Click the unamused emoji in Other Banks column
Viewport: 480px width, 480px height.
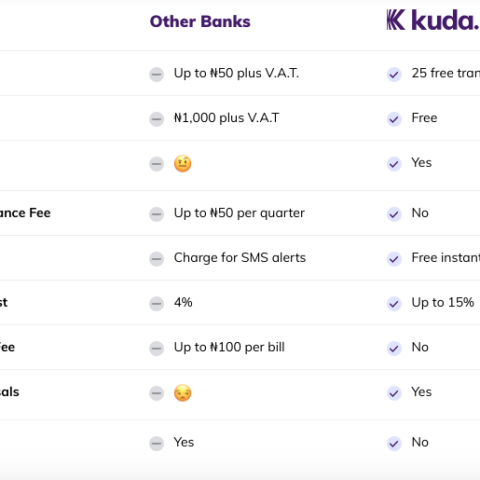pos(183,393)
